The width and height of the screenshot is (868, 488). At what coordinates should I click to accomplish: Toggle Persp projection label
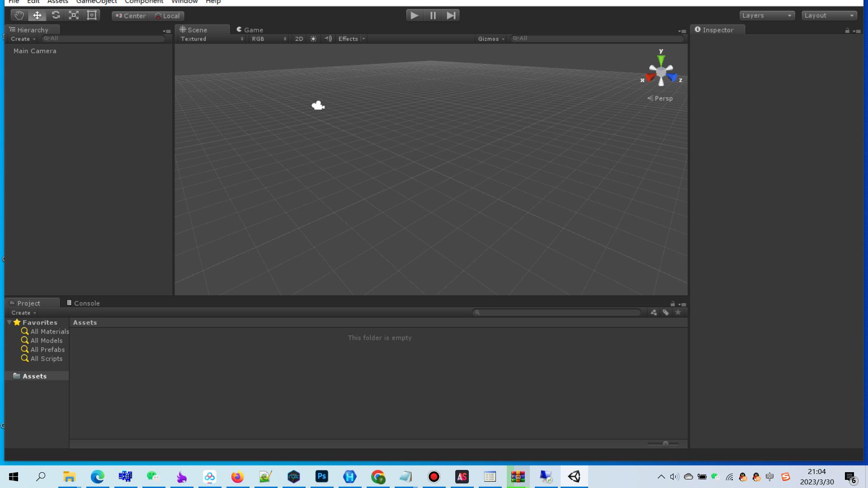tap(660, 99)
